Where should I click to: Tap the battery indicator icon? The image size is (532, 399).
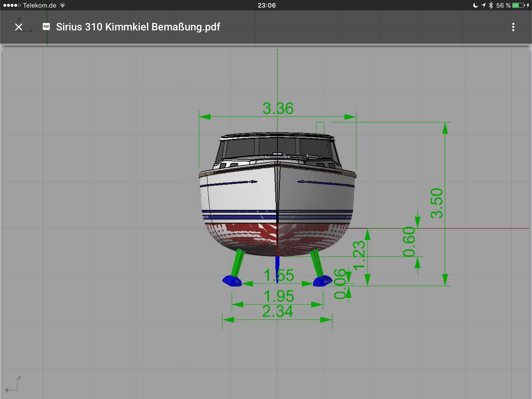pos(519,5)
